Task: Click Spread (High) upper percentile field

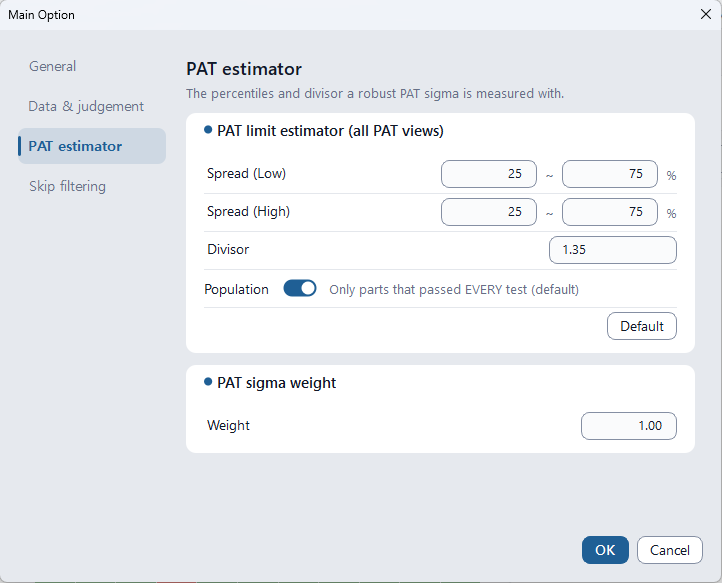Action: tap(610, 212)
